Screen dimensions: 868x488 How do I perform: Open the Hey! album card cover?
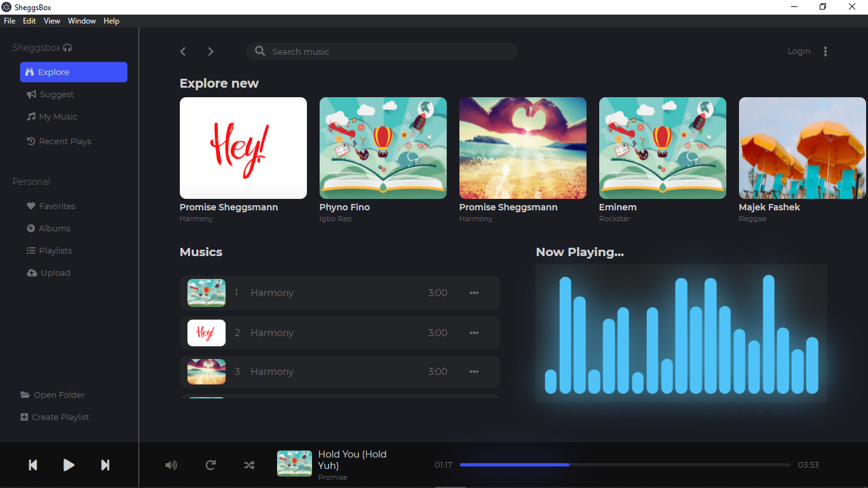point(243,148)
